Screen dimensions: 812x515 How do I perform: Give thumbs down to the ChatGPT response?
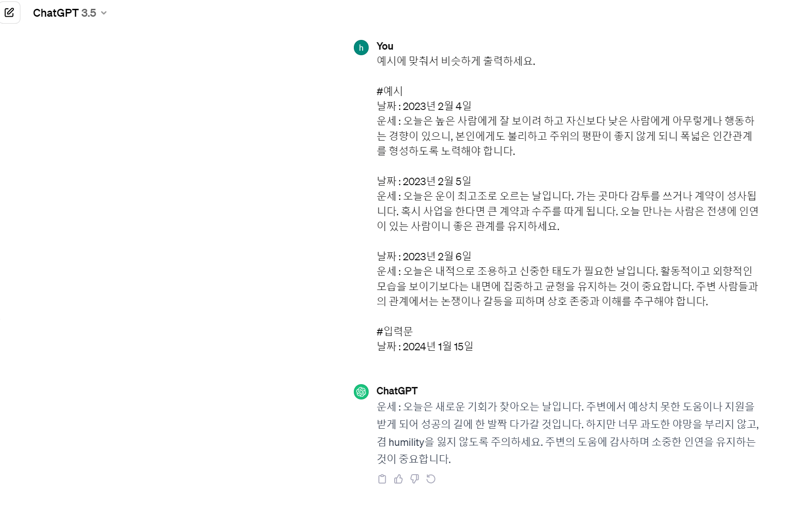coord(415,479)
